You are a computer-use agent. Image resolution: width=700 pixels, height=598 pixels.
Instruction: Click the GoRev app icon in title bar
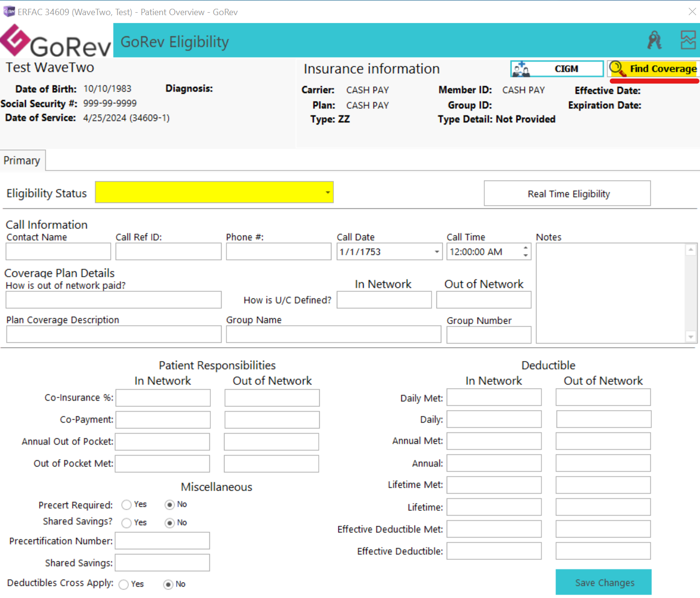9,12
